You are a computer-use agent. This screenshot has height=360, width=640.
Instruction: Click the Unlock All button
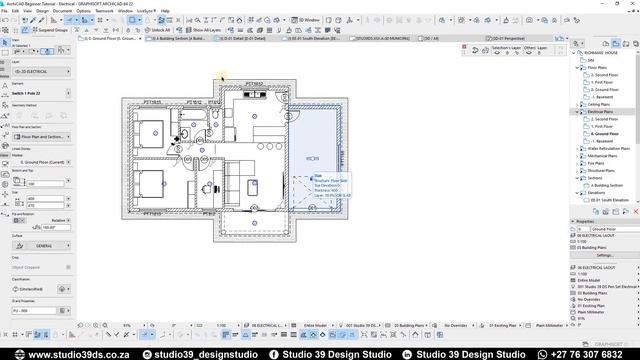[157, 30]
